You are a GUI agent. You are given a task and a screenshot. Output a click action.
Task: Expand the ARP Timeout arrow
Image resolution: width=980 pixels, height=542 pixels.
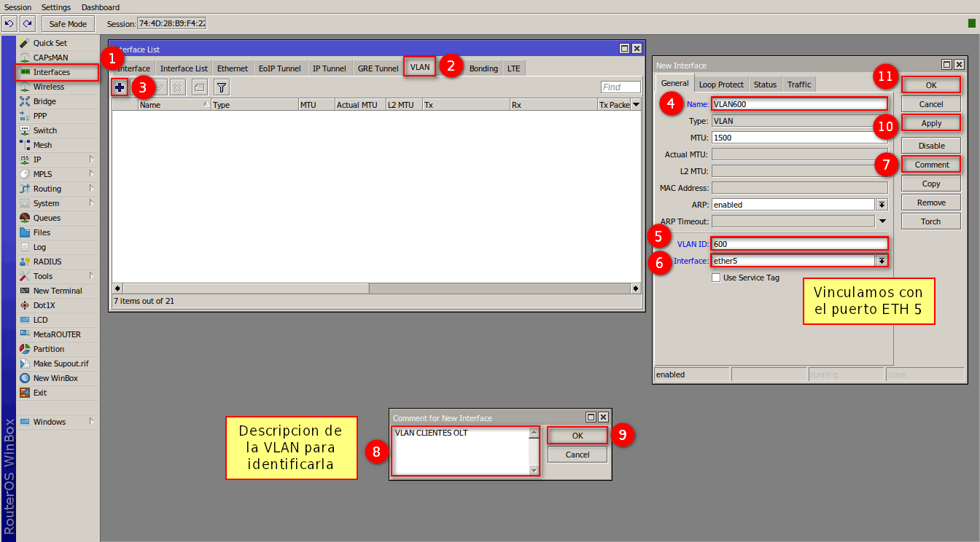click(x=882, y=221)
